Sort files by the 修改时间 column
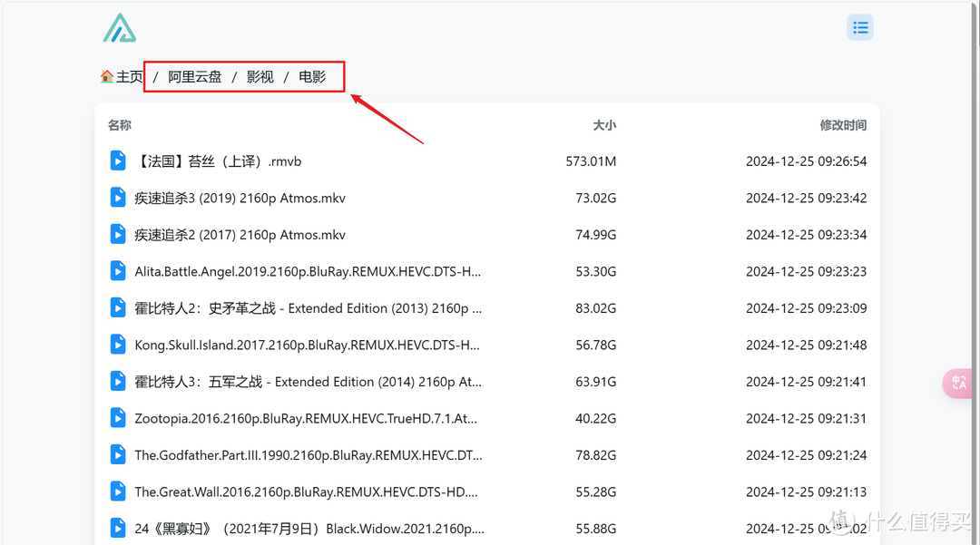 click(842, 124)
